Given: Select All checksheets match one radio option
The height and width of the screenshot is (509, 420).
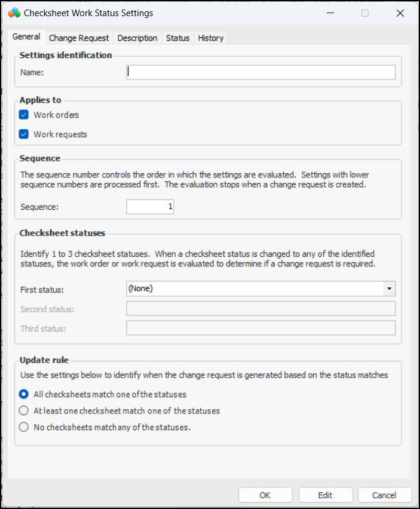Looking at the screenshot, I should pyautogui.click(x=24, y=394).
